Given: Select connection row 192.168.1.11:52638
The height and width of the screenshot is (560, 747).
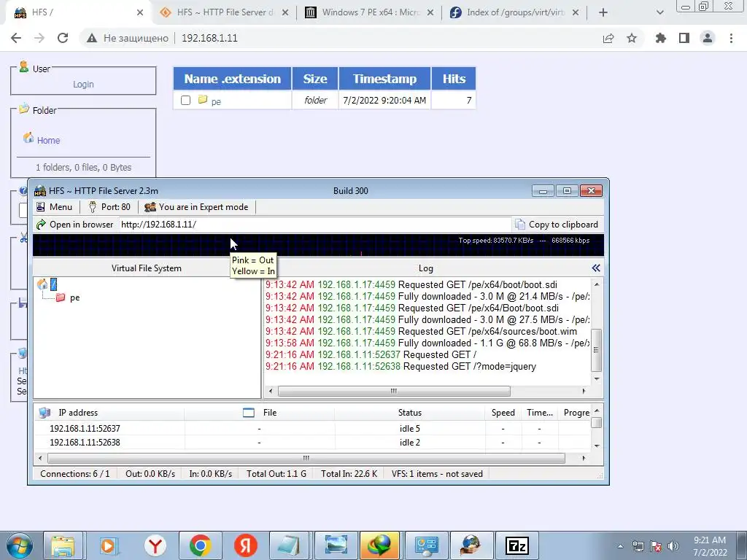Looking at the screenshot, I should tap(312, 443).
